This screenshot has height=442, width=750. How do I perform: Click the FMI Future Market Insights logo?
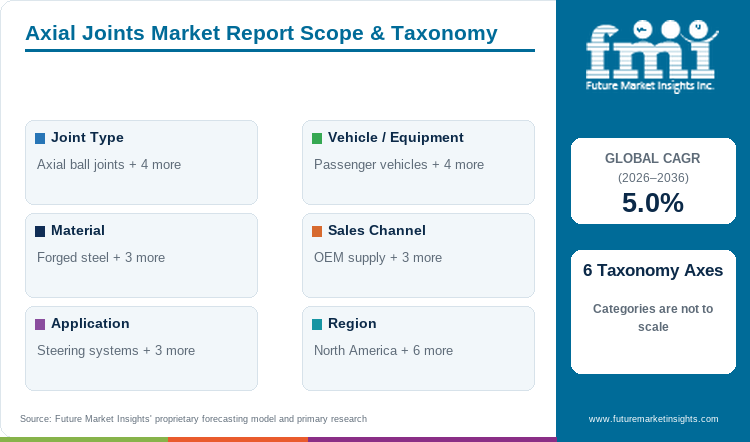coord(651,56)
